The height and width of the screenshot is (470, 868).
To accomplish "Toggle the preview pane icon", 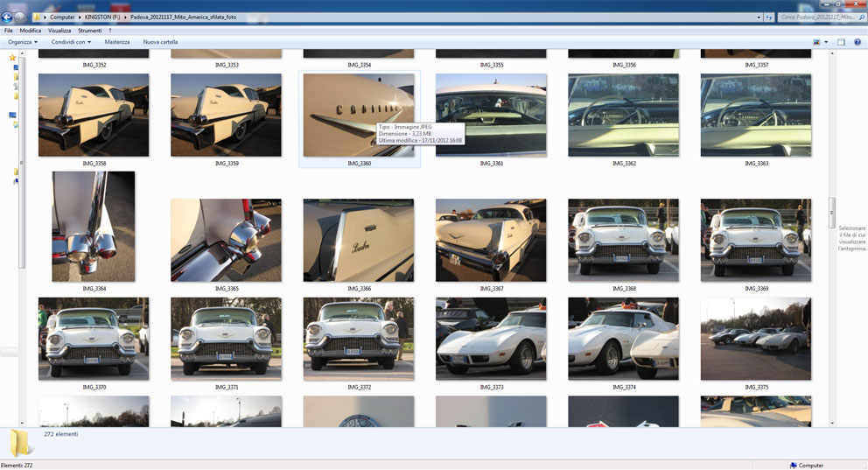I will click(841, 42).
